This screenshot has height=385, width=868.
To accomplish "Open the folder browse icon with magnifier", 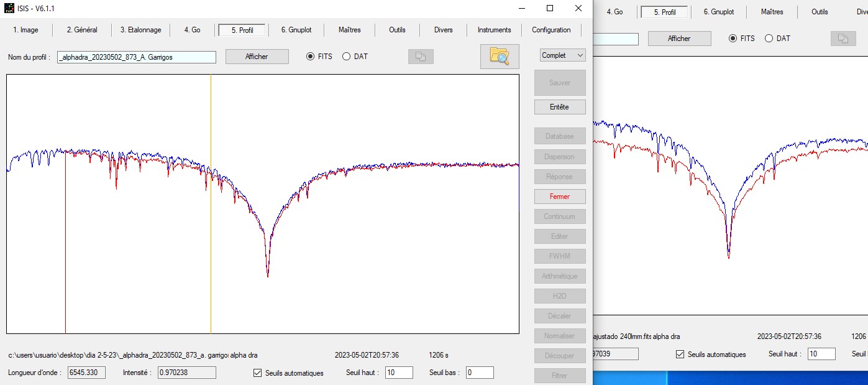I will [x=500, y=57].
